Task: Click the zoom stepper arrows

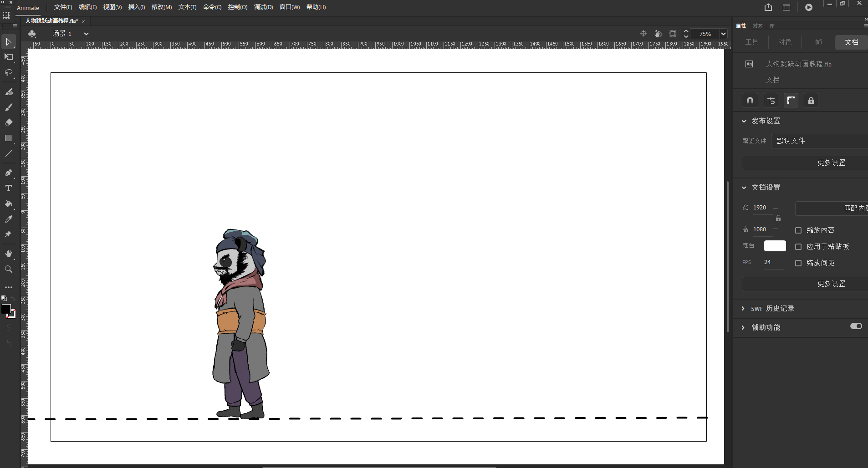Action: pyautogui.click(x=686, y=34)
